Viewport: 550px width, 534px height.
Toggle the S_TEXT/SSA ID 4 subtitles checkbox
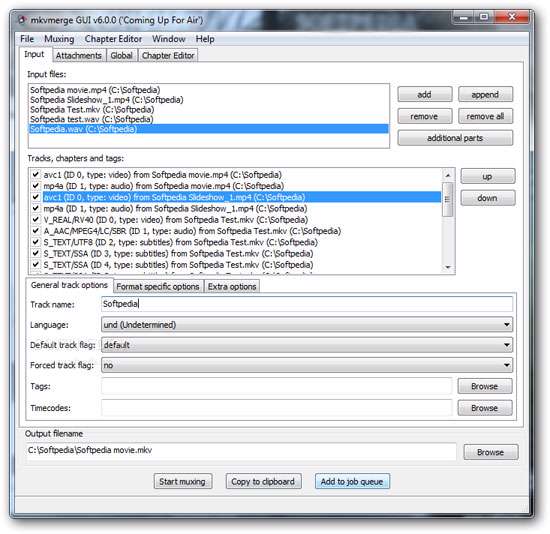(35, 265)
